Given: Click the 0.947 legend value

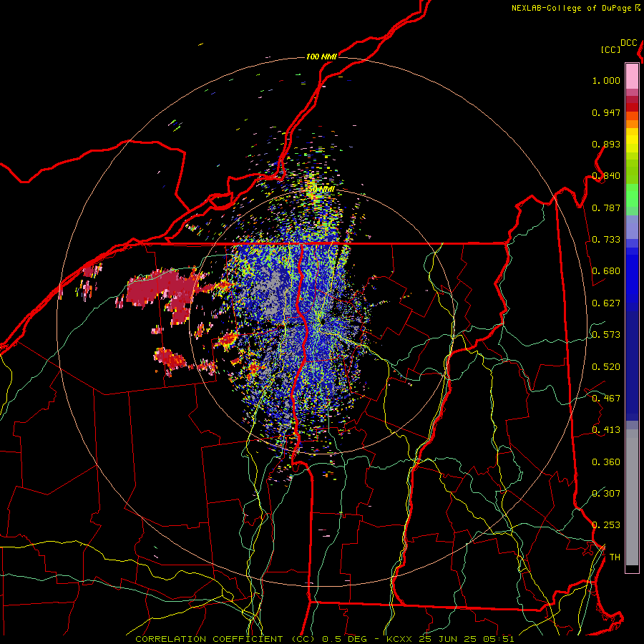Looking at the screenshot, I should (x=606, y=112).
